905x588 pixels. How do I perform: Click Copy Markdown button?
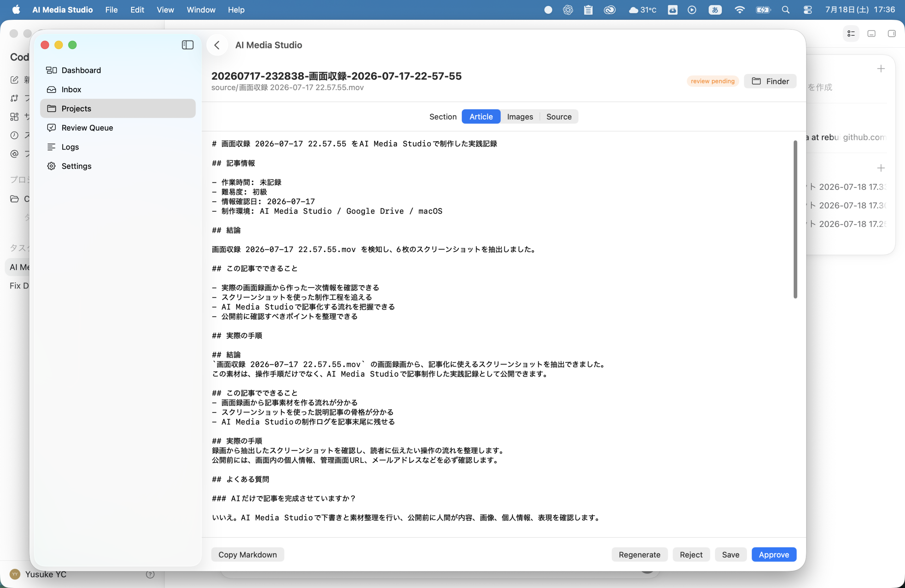[x=247, y=554]
